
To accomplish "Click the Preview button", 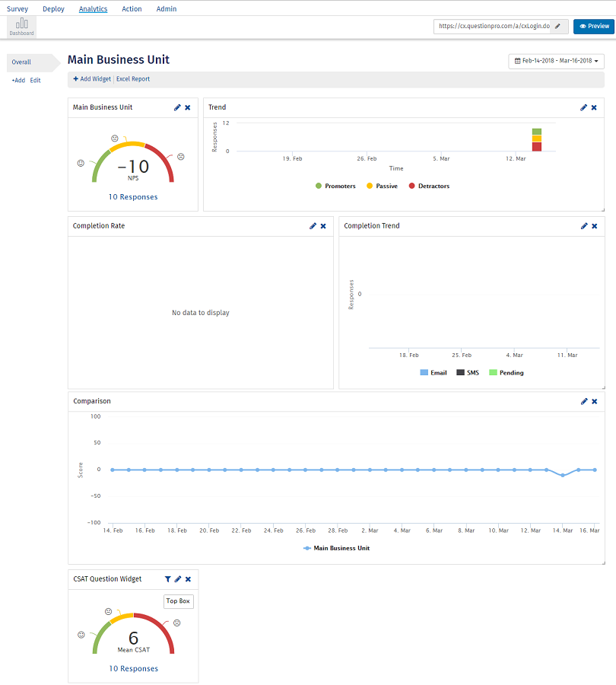I will tap(593, 26).
